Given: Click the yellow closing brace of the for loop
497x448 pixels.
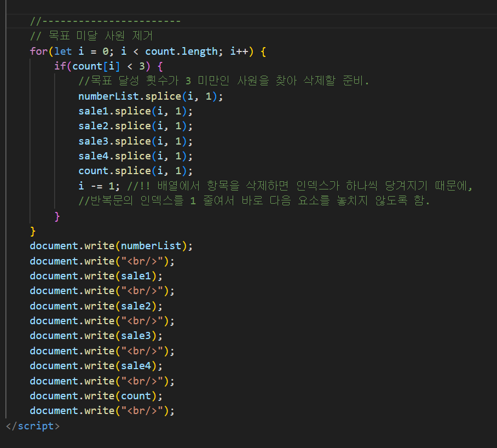Looking at the screenshot, I should click(x=33, y=232).
